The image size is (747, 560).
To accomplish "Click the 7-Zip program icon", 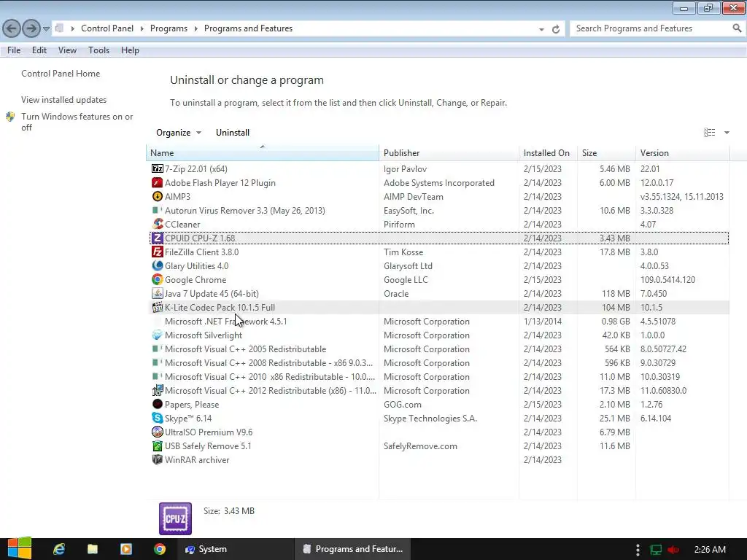I will [158, 169].
